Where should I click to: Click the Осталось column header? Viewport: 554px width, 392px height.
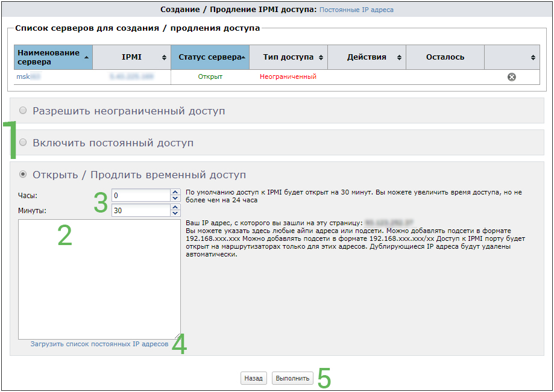(x=445, y=57)
